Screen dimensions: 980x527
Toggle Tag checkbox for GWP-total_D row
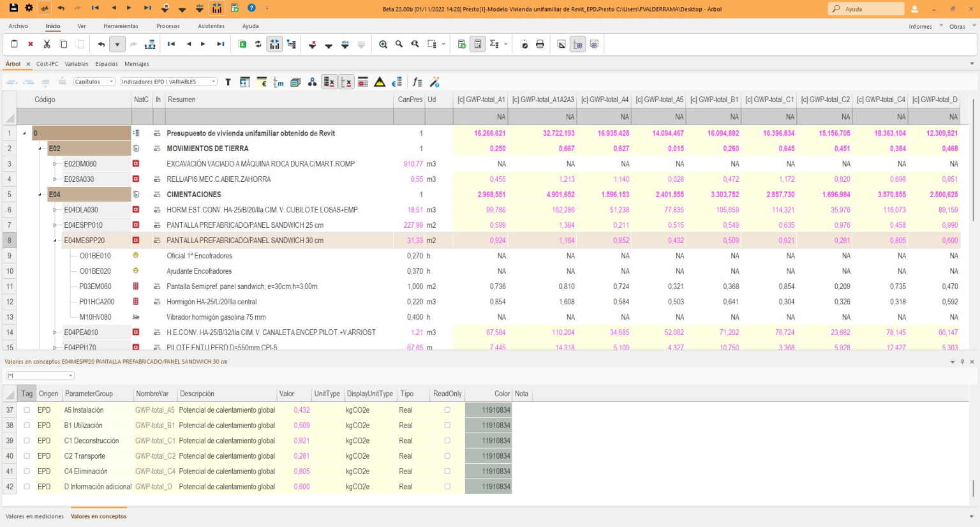[27, 487]
